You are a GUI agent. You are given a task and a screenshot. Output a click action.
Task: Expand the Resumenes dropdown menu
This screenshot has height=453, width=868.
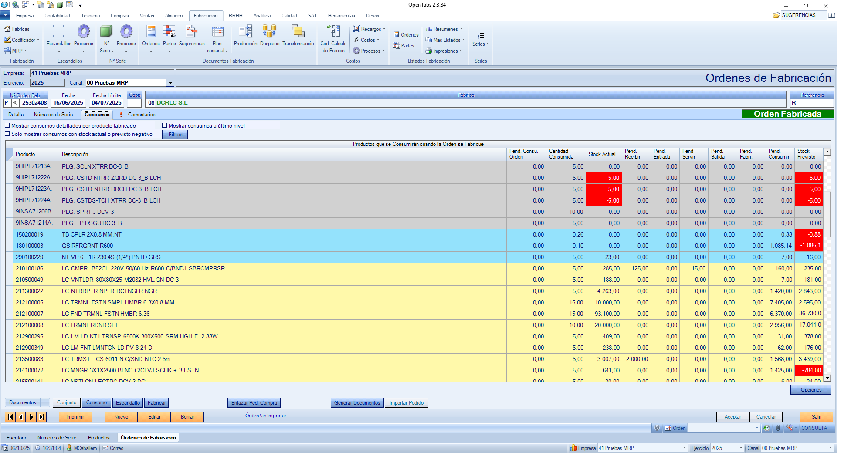pyautogui.click(x=445, y=29)
